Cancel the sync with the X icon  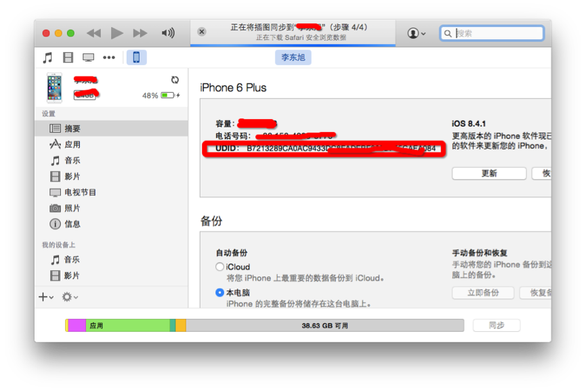(x=201, y=32)
